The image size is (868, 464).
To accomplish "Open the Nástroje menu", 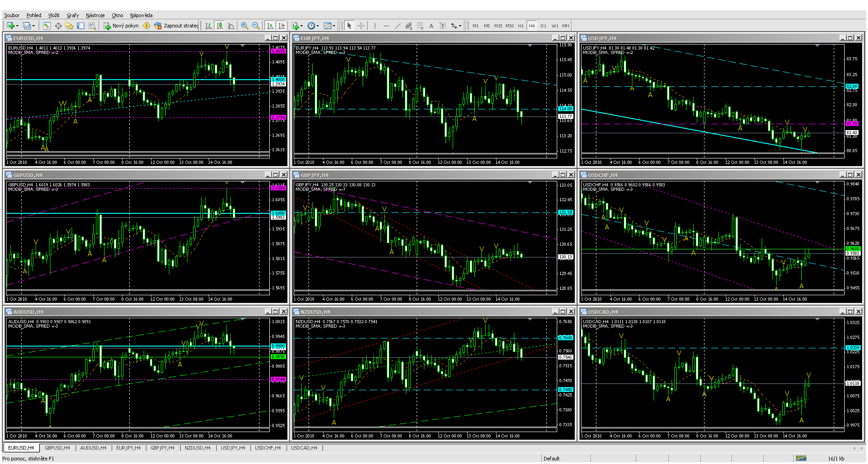I will click(x=95, y=15).
